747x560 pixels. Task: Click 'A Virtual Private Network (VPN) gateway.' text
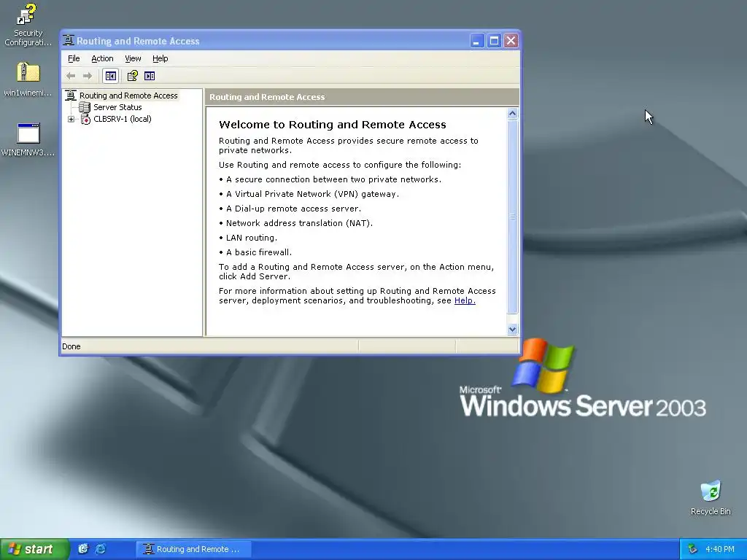click(312, 194)
